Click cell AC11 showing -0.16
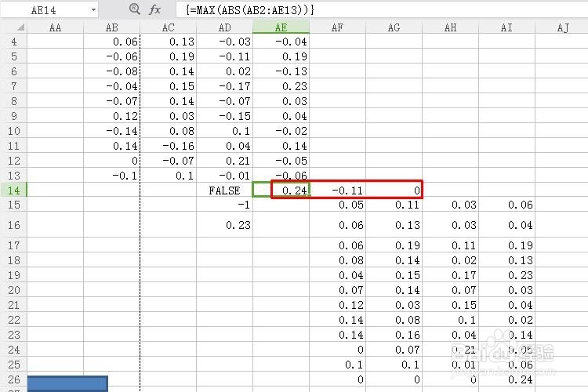The image size is (588, 392). pyautogui.click(x=169, y=146)
